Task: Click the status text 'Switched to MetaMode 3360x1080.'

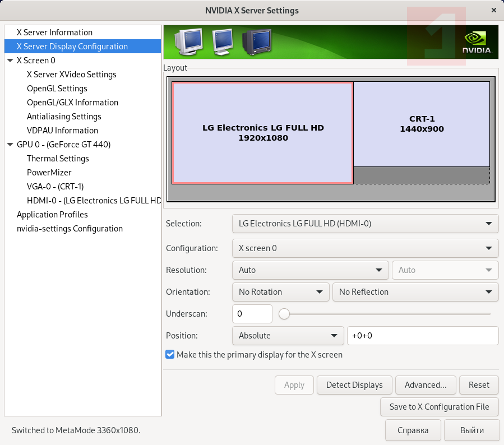Action: coord(76,430)
